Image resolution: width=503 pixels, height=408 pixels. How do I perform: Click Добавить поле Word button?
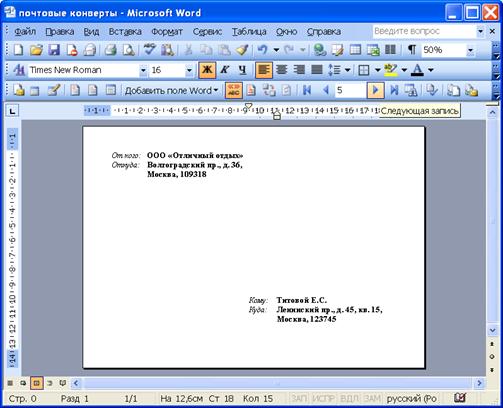point(171,90)
